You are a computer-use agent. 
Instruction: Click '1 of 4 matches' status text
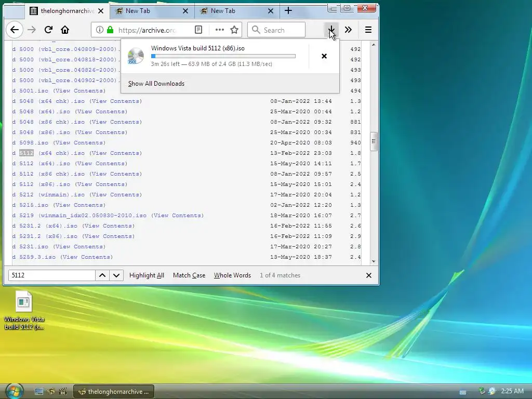pyautogui.click(x=280, y=275)
